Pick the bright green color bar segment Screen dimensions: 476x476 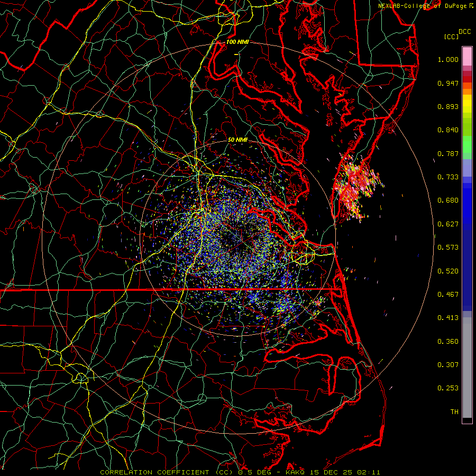pyautogui.click(x=467, y=144)
